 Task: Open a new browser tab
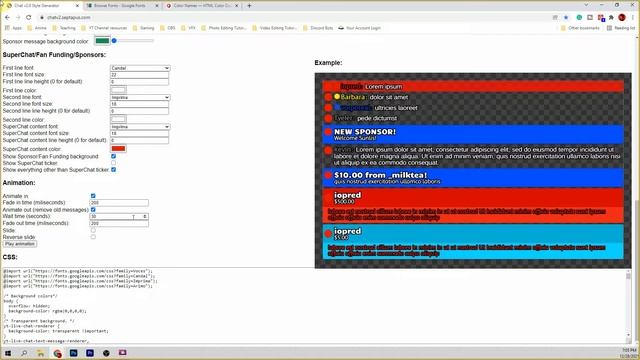pyautogui.click(x=249, y=6)
